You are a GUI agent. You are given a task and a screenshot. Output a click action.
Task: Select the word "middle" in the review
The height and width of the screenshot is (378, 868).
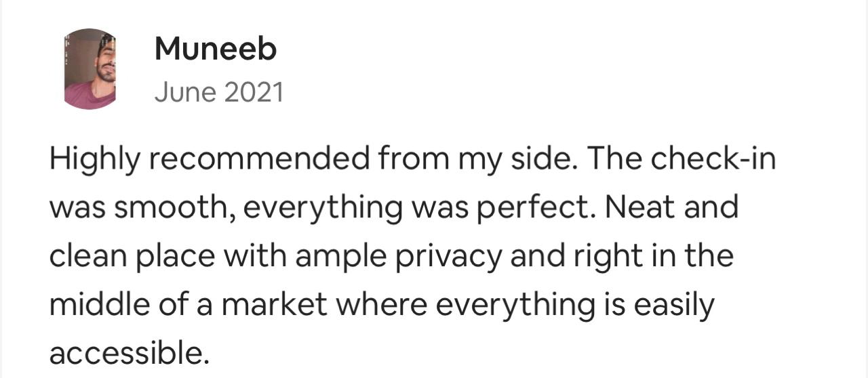point(96,305)
